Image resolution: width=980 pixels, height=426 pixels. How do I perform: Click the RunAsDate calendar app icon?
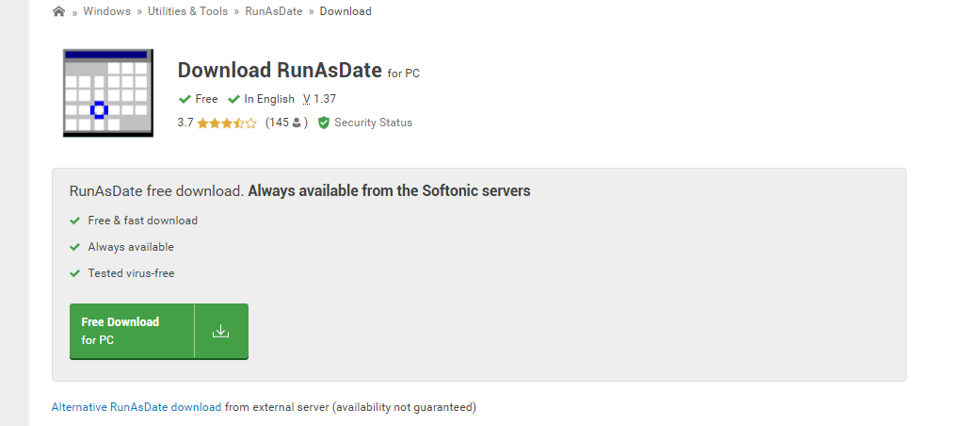click(108, 92)
